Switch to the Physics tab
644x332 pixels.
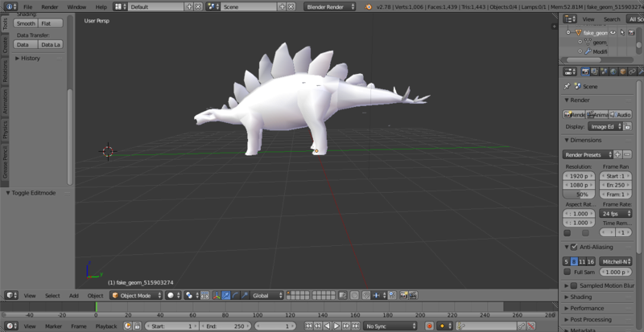coord(5,129)
